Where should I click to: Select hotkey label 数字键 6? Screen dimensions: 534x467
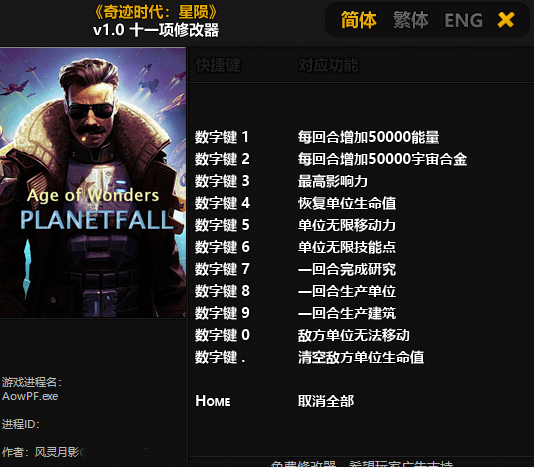click(x=222, y=247)
